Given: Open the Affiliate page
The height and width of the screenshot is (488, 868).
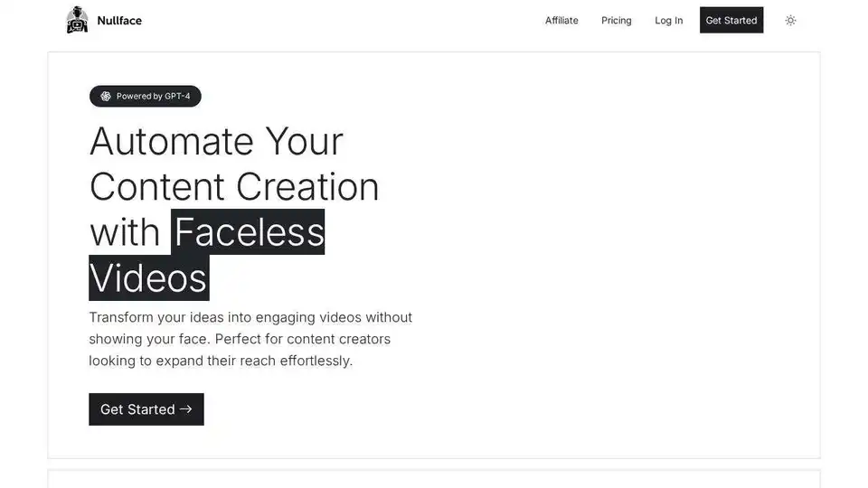Looking at the screenshot, I should [x=561, y=21].
